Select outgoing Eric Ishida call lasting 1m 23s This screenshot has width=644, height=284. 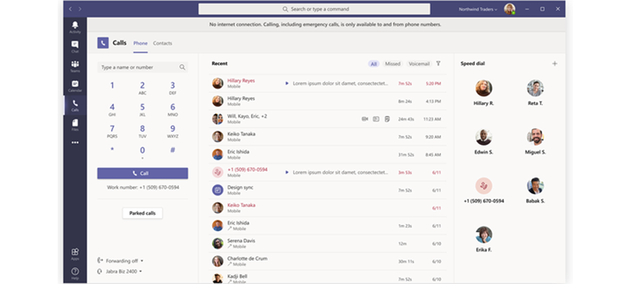pos(327,226)
